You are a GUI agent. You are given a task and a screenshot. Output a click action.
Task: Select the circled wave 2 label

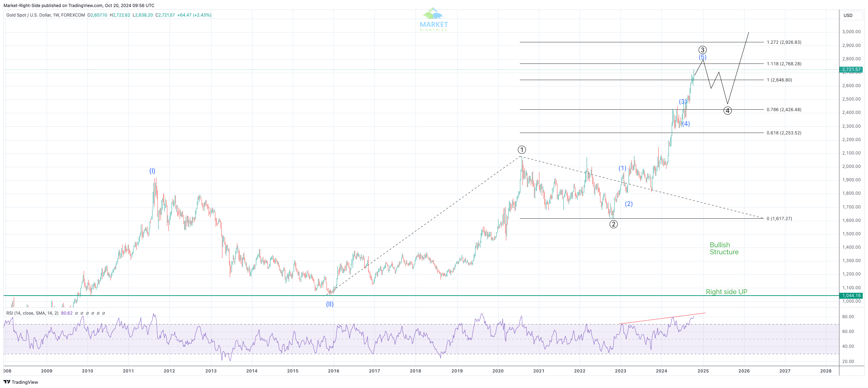coord(613,224)
